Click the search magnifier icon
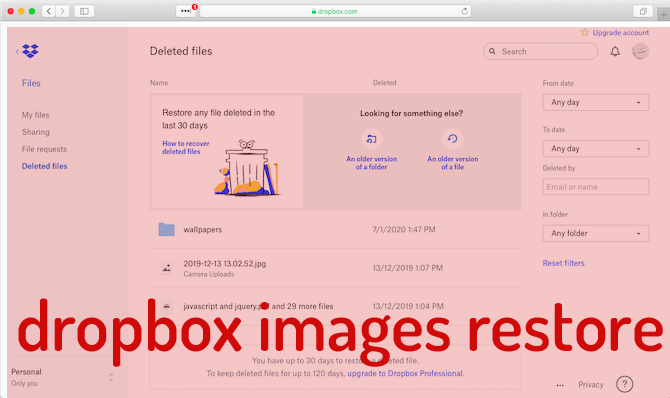The image size is (670, 398). pos(492,51)
